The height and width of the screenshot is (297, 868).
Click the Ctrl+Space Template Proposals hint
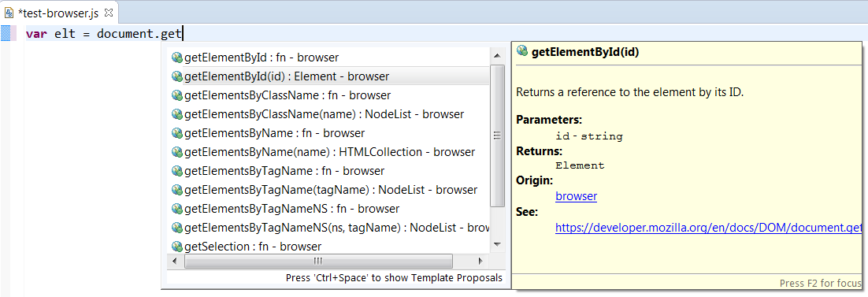394,277
